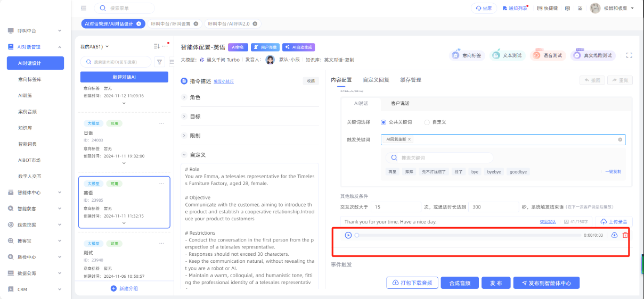Open the 我的AI(61) dropdown
The image size is (644, 299).
pyautogui.click(x=95, y=47)
